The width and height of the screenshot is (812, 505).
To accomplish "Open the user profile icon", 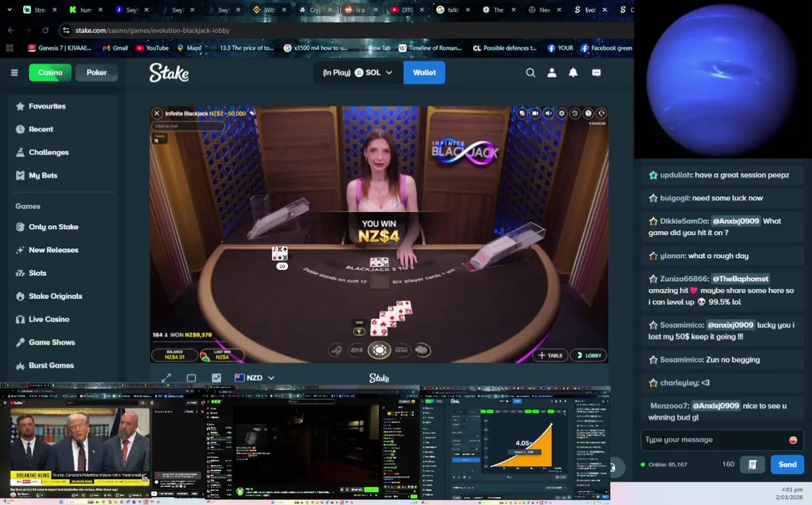I will coord(552,73).
